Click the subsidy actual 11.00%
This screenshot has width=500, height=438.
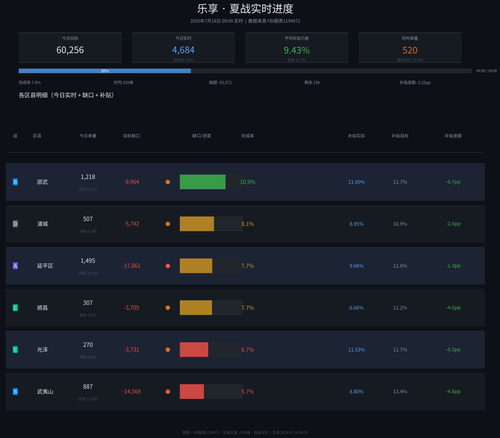pyautogui.click(x=356, y=182)
